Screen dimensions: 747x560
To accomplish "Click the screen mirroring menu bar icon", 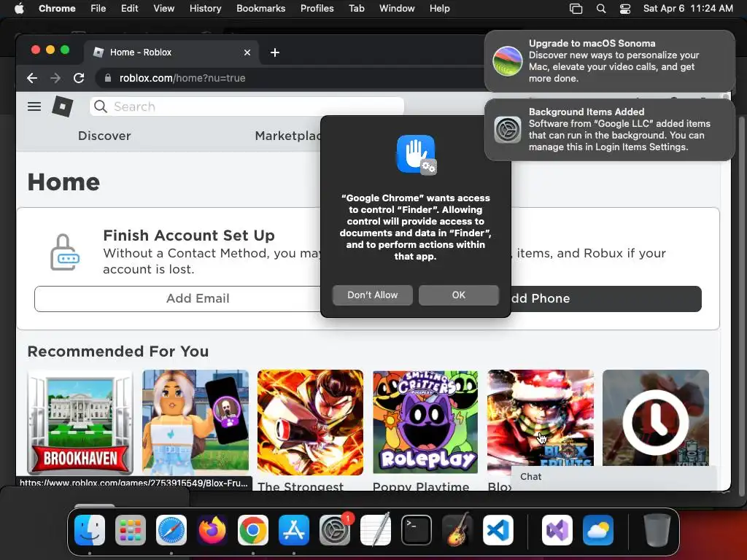I will click(x=576, y=9).
